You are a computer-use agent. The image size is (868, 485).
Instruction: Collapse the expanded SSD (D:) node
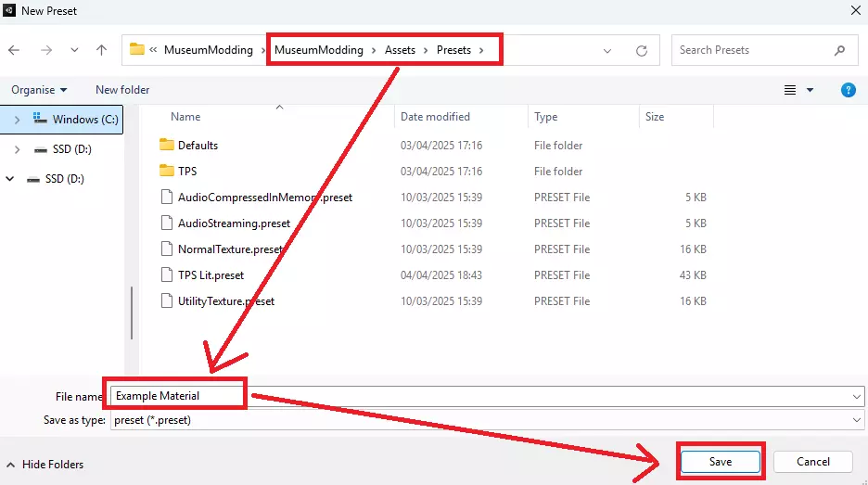pos(10,179)
